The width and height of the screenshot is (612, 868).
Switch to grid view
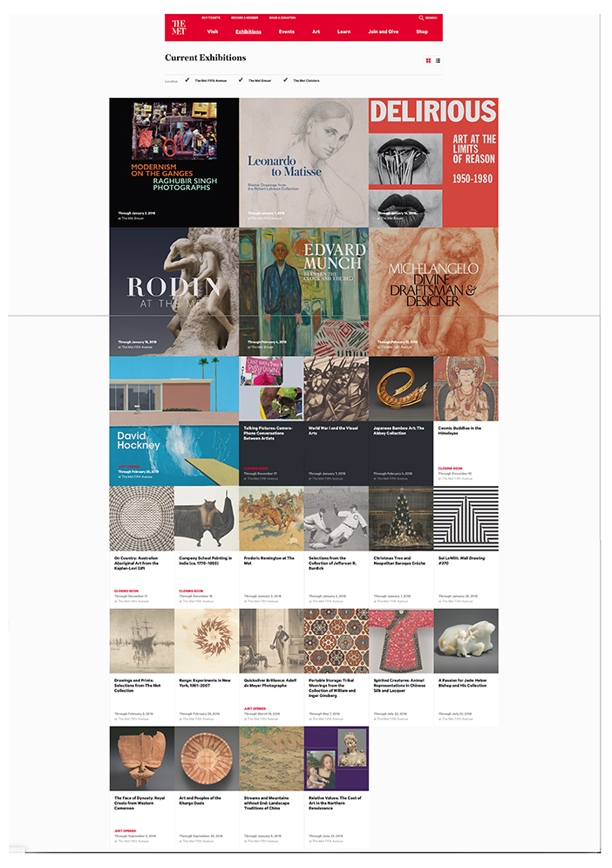pos(428,60)
